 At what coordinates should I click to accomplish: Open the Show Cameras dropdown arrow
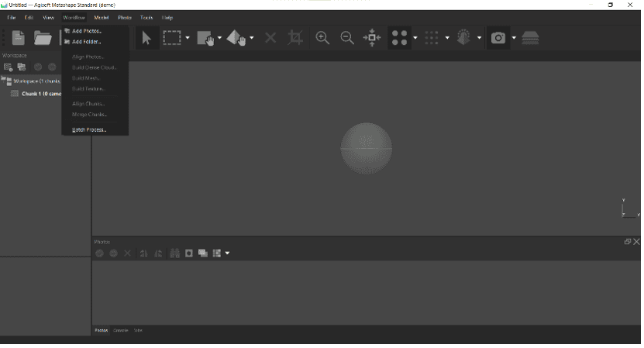[513, 38]
